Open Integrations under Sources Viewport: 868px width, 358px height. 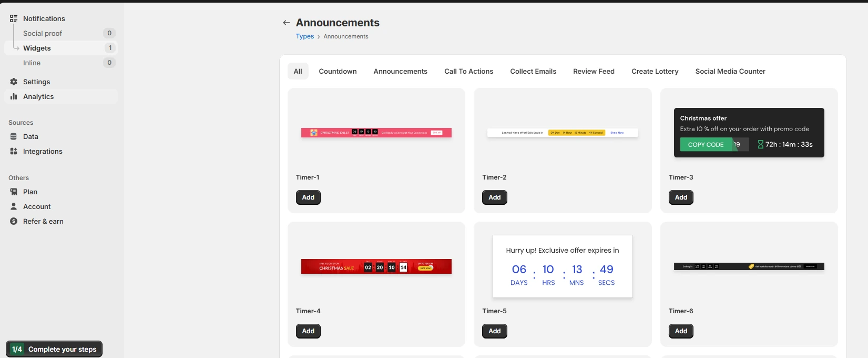[43, 151]
